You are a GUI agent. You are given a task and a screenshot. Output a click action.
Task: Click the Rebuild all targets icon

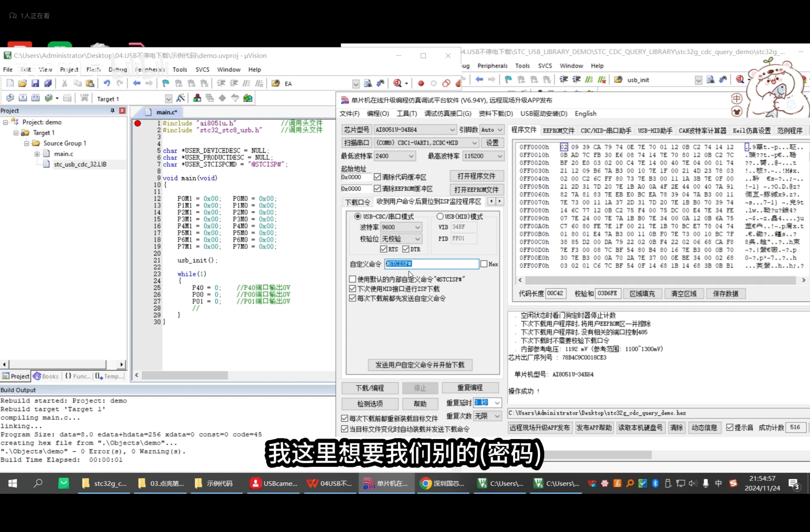pyautogui.click(x=35, y=98)
